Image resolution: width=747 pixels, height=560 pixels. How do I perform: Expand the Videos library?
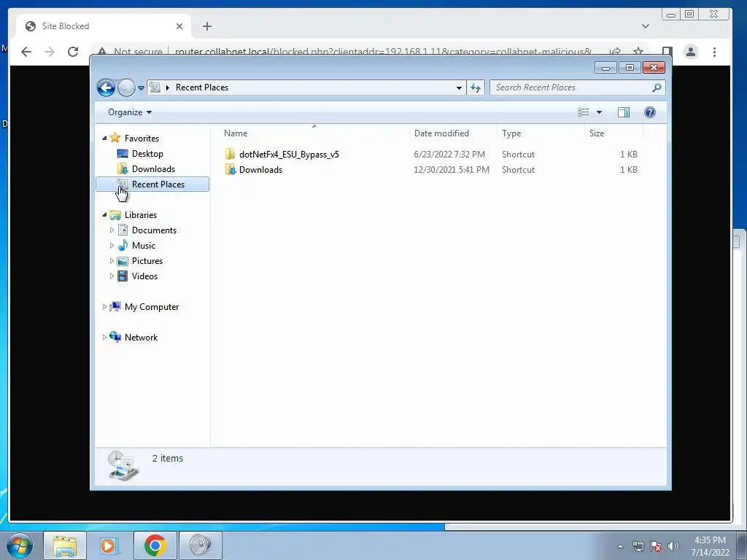[x=112, y=276]
